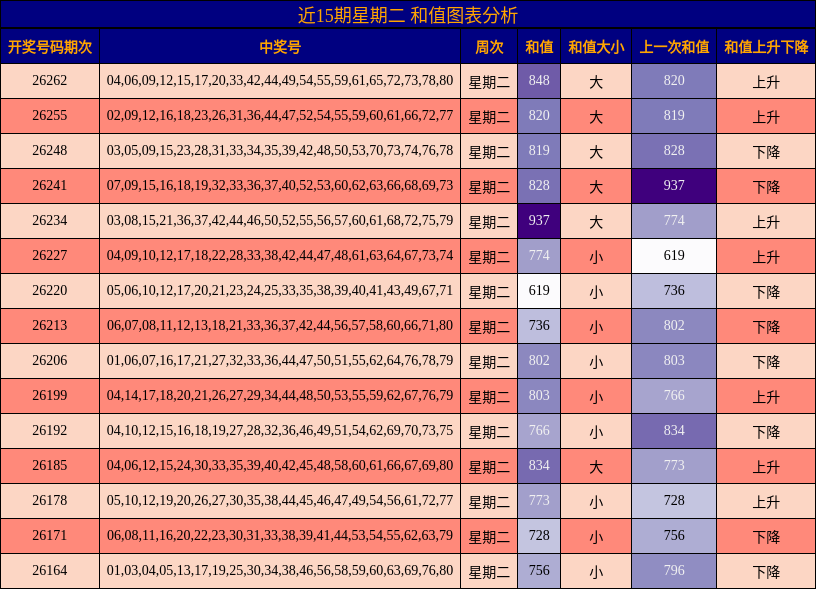Click winning numbers starting 06,08,11,16,20,22

coord(280,535)
